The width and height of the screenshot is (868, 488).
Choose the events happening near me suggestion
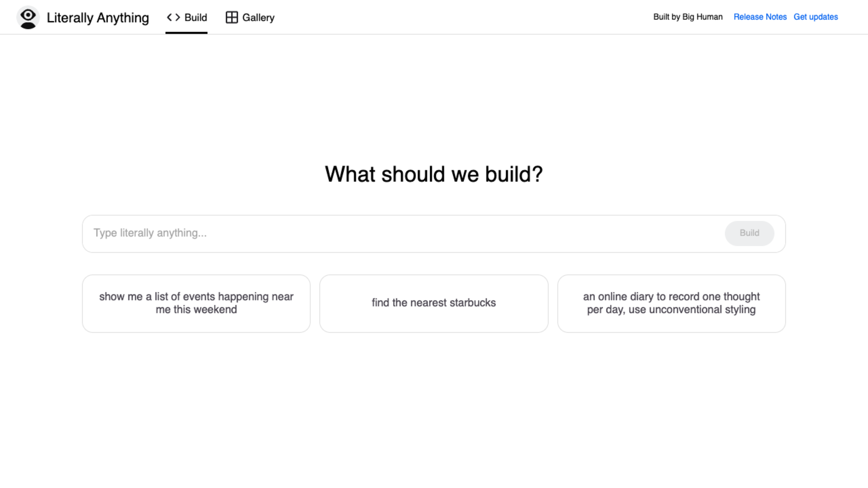pos(196,303)
